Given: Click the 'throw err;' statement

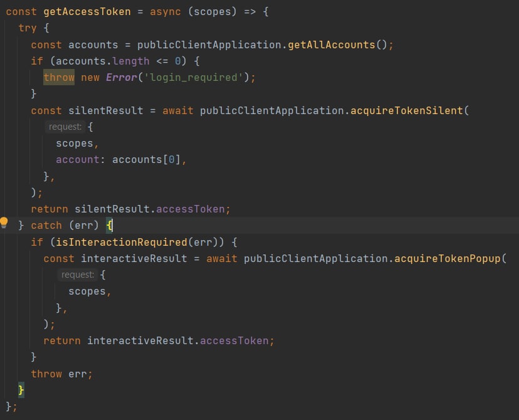Looking at the screenshot, I should coord(62,374).
